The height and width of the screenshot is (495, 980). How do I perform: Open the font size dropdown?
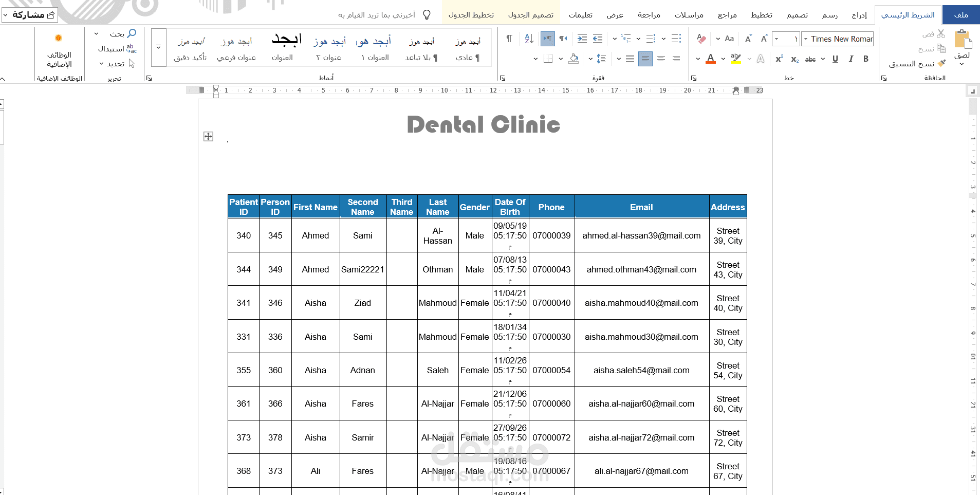coord(776,39)
